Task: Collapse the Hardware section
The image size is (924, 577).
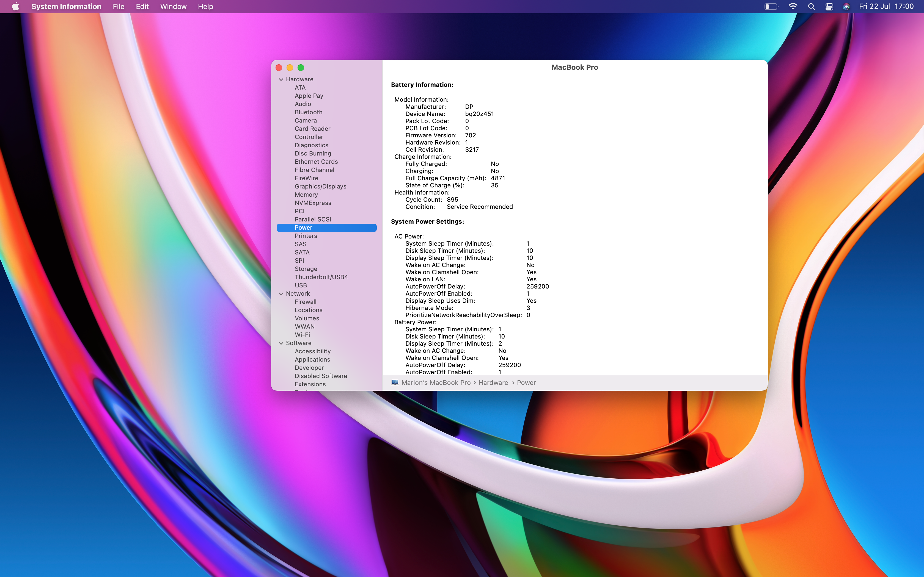Action: pos(281,79)
